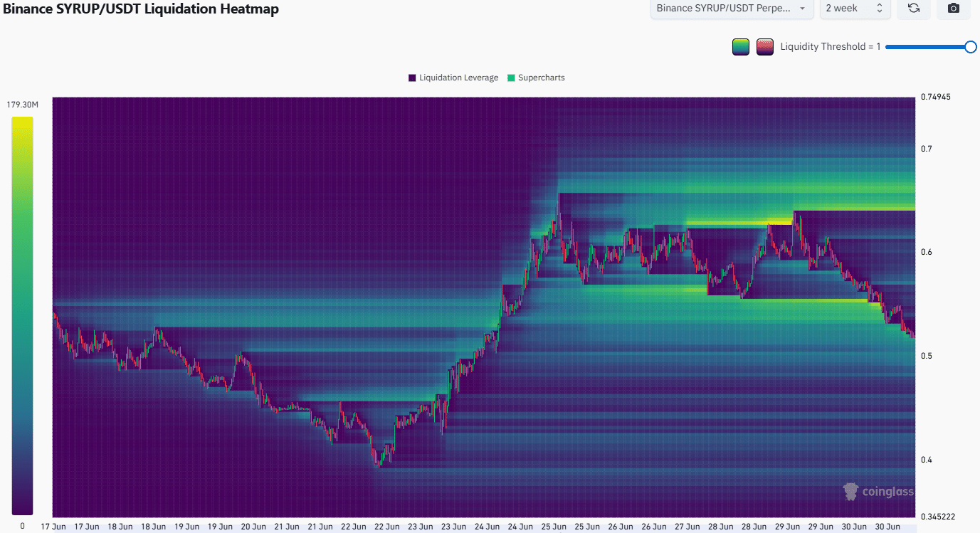980x533 pixels.
Task: Click the first 25 Jun date axis label
Action: click(x=553, y=527)
